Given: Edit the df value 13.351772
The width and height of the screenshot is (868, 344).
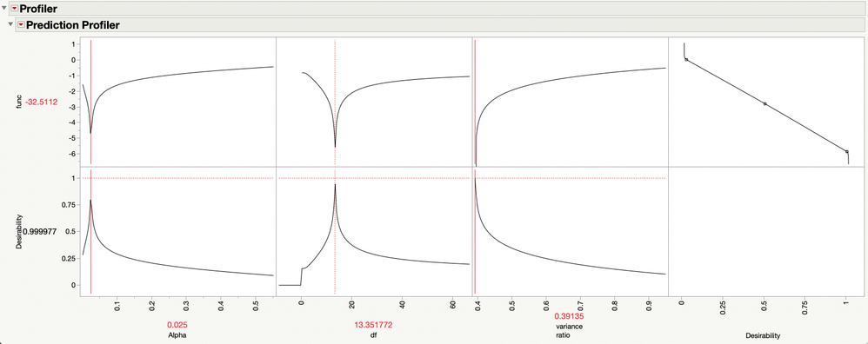Looking at the screenshot, I should [373, 325].
